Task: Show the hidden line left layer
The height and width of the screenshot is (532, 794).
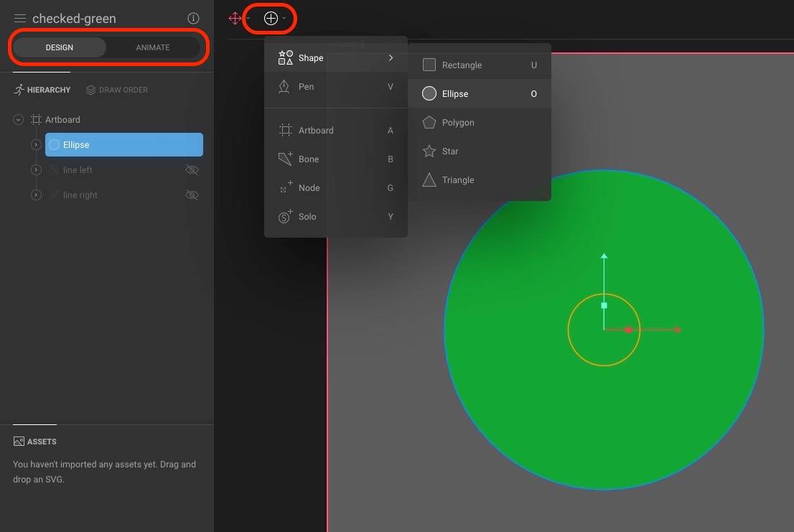Action: click(192, 169)
